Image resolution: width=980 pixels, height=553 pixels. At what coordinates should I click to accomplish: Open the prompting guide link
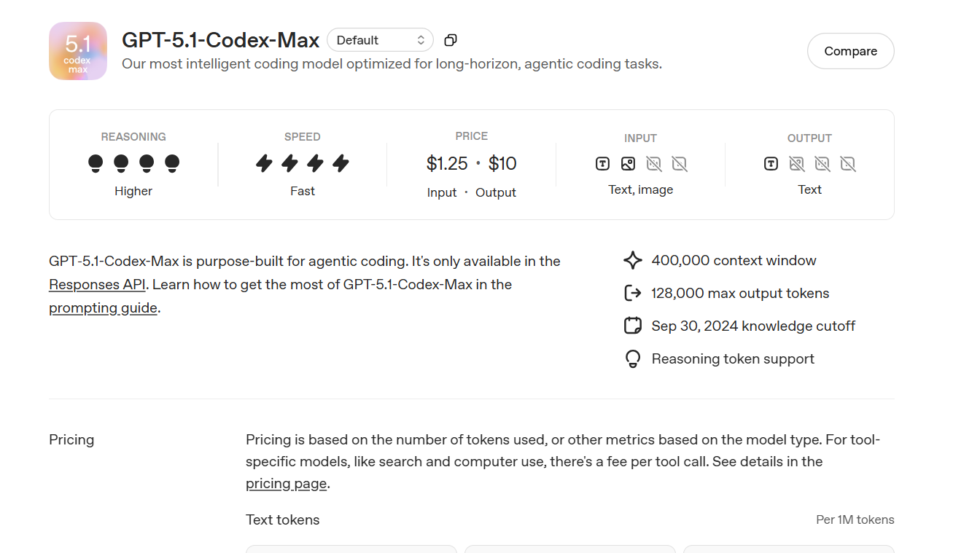(102, 307)
